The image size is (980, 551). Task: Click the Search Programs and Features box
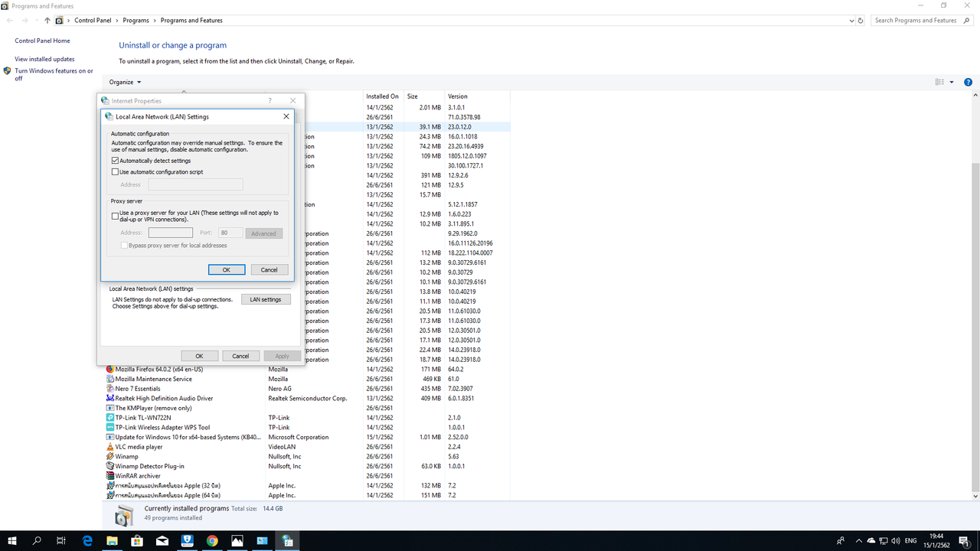(923, 21)
